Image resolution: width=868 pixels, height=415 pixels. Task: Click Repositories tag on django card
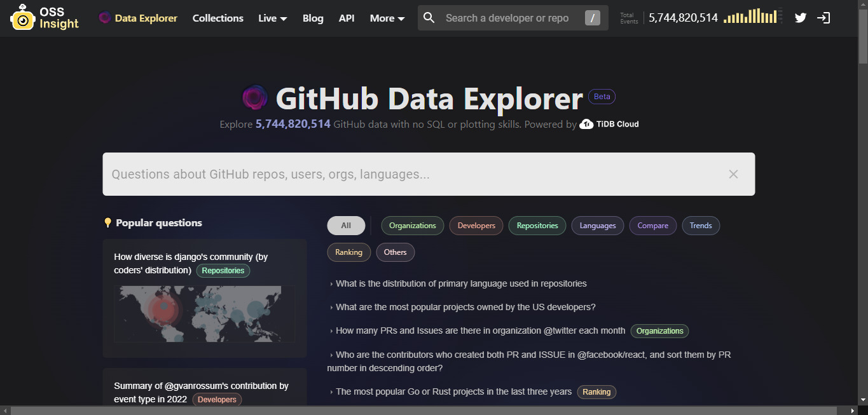point(223,271)
